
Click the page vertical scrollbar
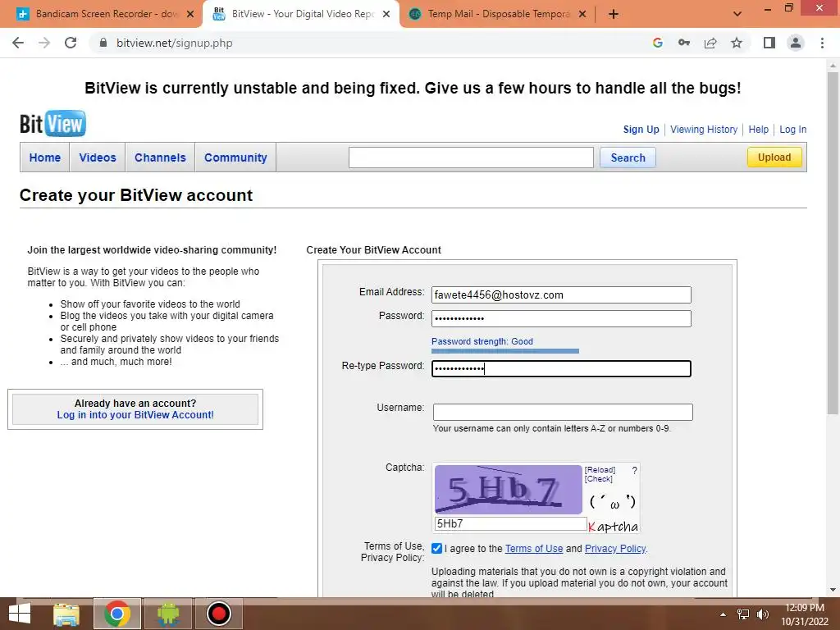[x=833, y=242]
